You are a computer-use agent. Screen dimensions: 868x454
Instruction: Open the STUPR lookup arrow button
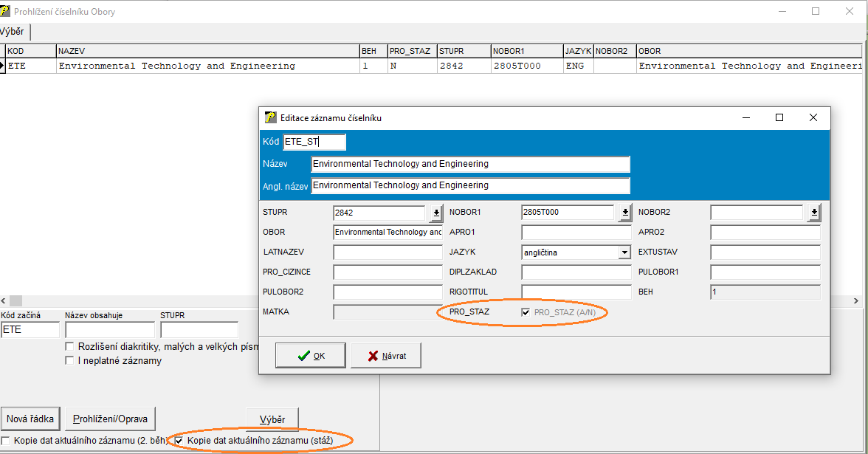(436, 213)
